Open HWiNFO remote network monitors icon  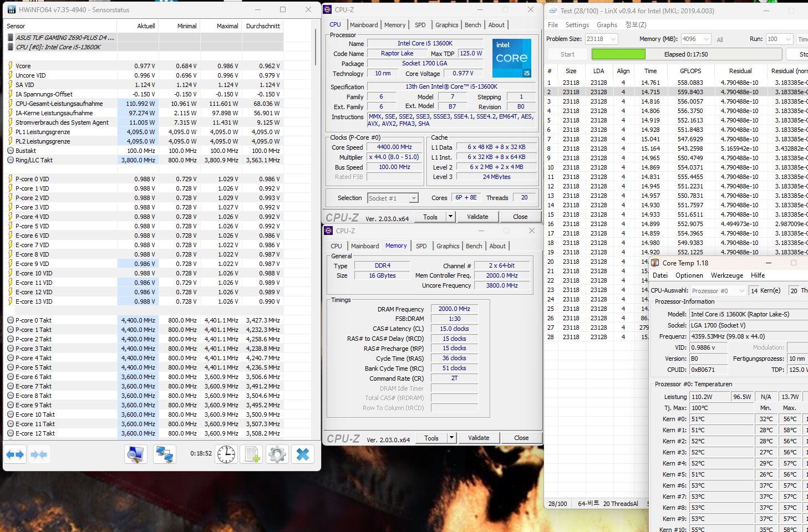tap(164, 454)
